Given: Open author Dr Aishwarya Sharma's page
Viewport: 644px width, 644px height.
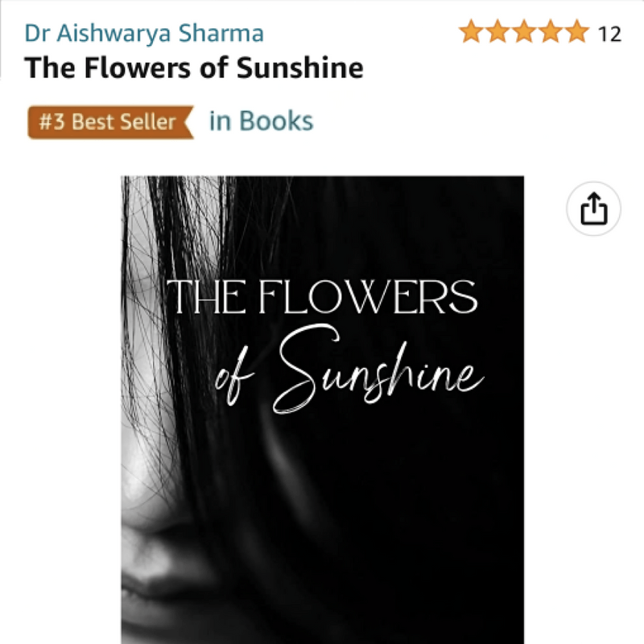Looking at the screenshot, I should click(x=144, y=33).
